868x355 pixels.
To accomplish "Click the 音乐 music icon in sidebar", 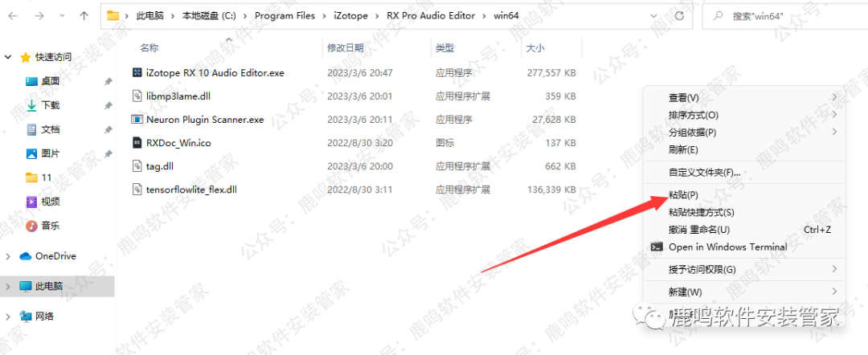I will tap(31, 226).
